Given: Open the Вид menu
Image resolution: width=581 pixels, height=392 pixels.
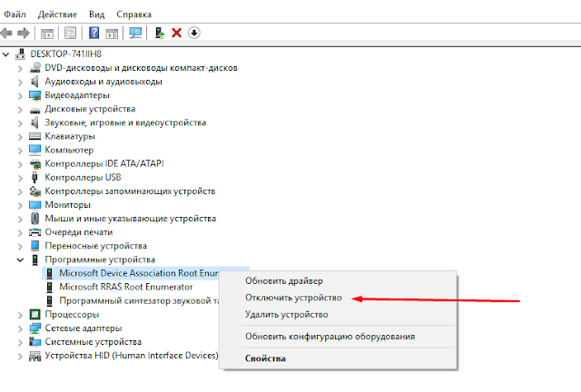Looking at the screenshot, I should 97,15.
